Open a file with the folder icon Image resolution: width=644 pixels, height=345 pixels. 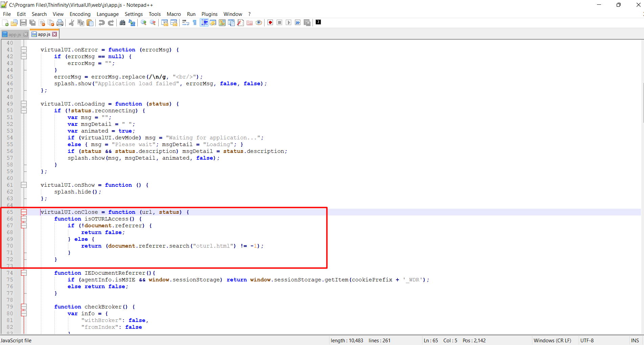[x=14, y=23]
